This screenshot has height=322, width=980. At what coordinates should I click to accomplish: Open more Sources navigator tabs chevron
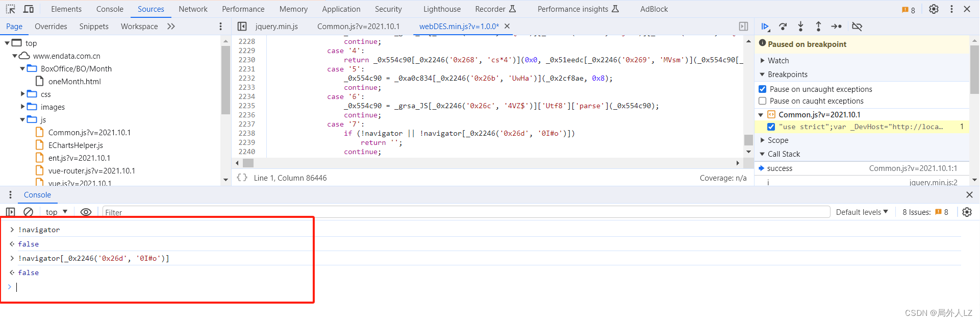pyautogui.click(x=171, y=26)
